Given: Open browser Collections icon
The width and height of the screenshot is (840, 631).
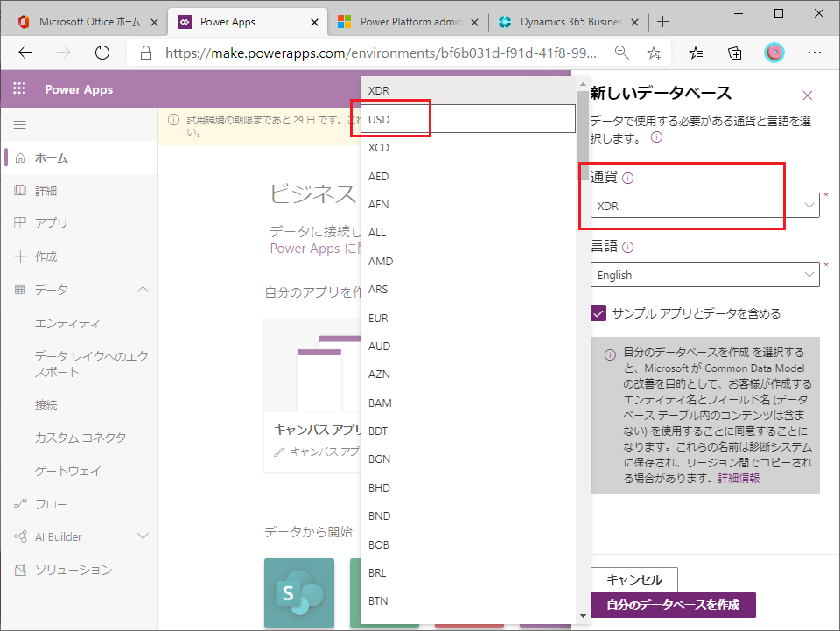Looking at the screenshot, I should [735, 53].
